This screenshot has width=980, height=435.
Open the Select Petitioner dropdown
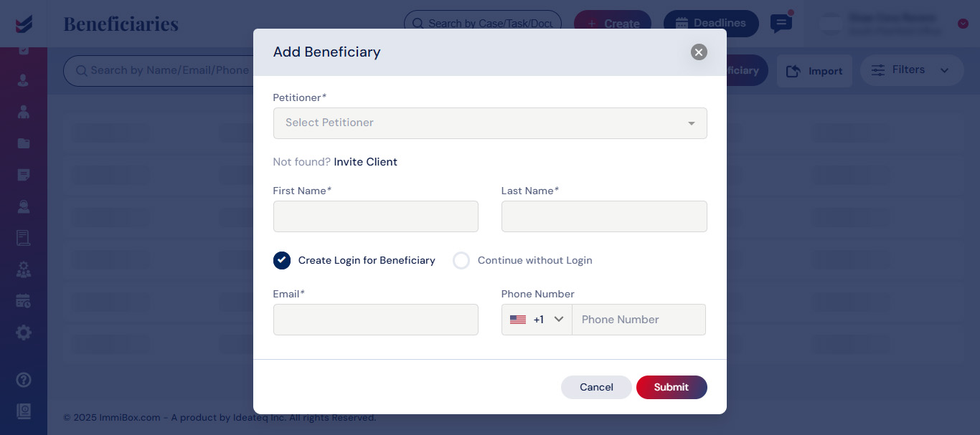(x=490, y=123)
